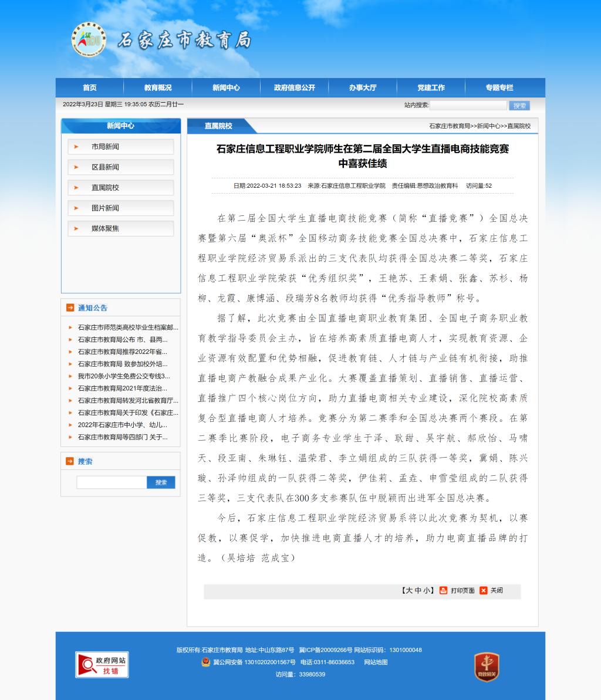Click the Shijiazhuang Education Bureau logo emblem

pyautogui.click(x=89, y=40)
